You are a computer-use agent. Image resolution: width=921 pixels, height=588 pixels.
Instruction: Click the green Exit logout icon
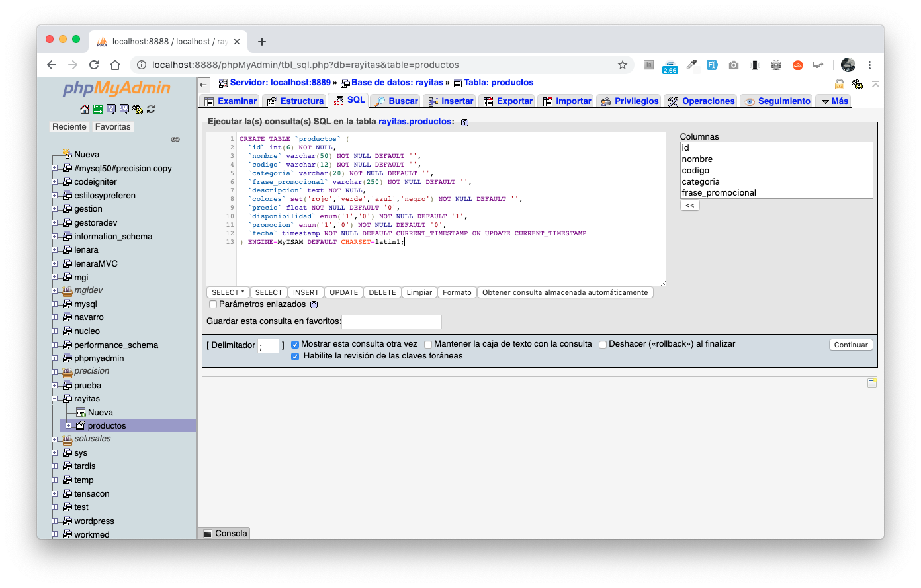tap(97, 109)
